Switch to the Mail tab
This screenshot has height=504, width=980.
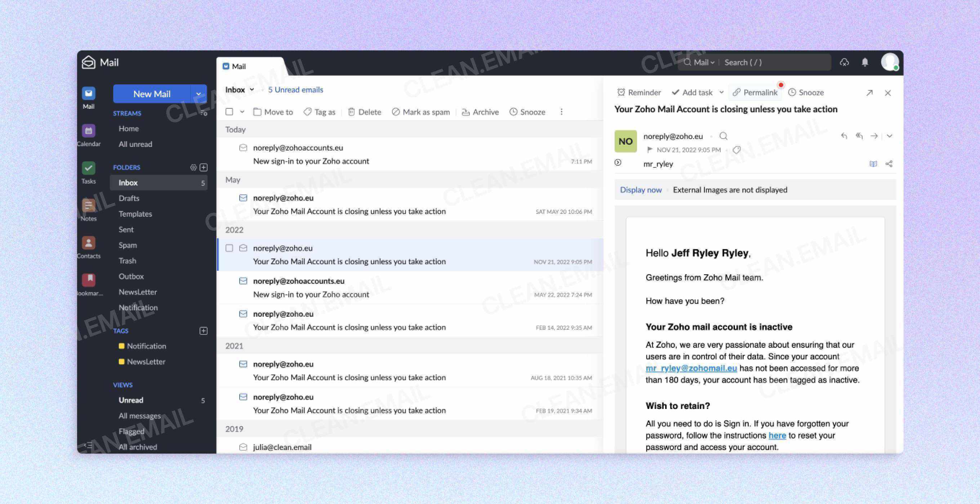[239, 66]
